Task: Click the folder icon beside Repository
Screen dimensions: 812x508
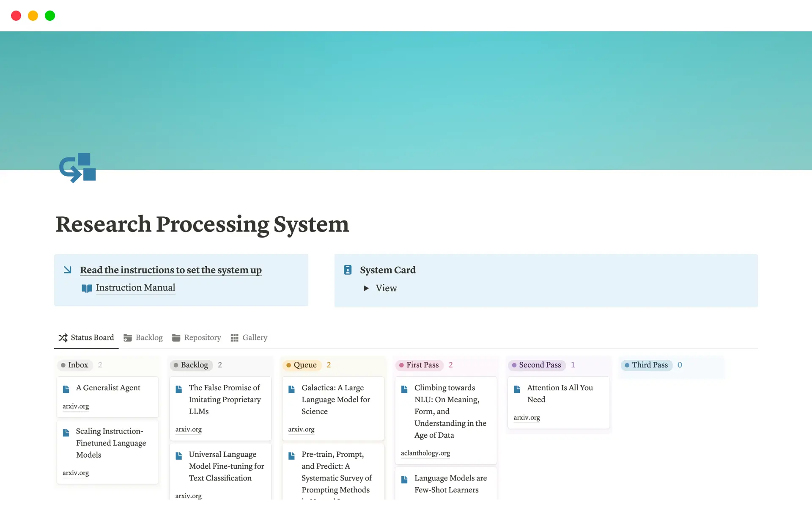Action: point(176,337)
